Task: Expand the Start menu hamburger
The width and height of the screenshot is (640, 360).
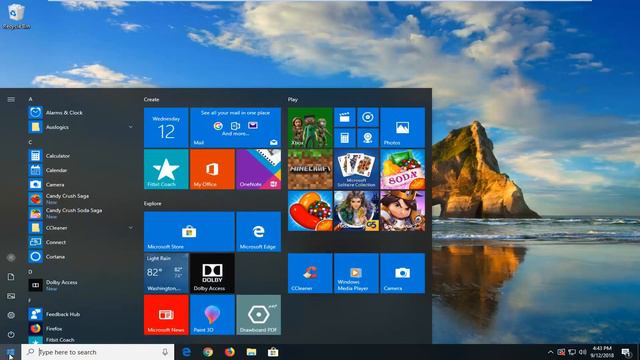Action: [x=11, y=99]
